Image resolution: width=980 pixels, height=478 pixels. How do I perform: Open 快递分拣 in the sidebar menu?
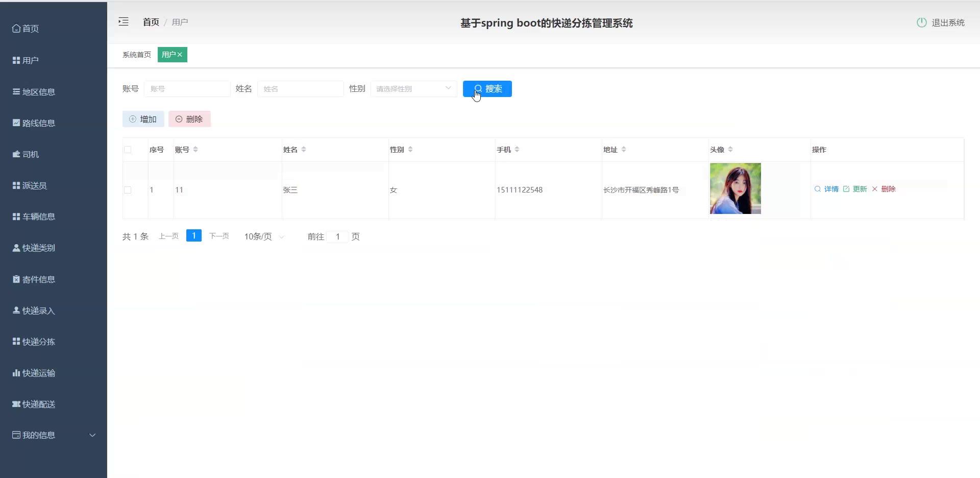click(x=38, y=342)
